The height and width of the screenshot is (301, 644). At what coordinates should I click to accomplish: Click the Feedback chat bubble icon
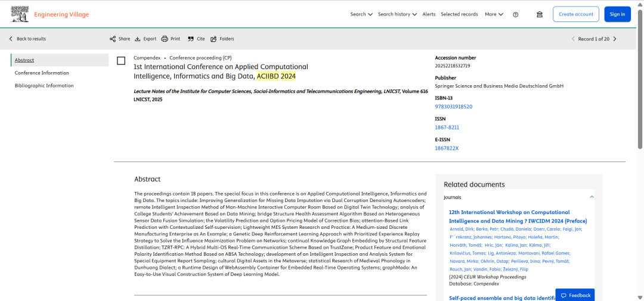pos(564,295)
